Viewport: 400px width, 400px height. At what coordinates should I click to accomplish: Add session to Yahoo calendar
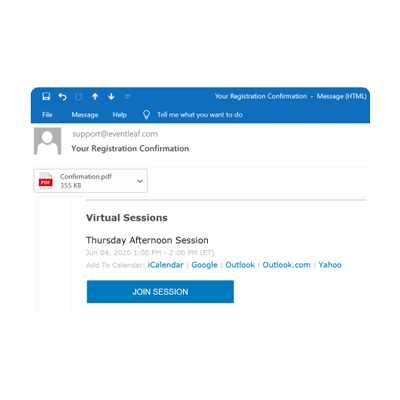(x=330, y=265)
